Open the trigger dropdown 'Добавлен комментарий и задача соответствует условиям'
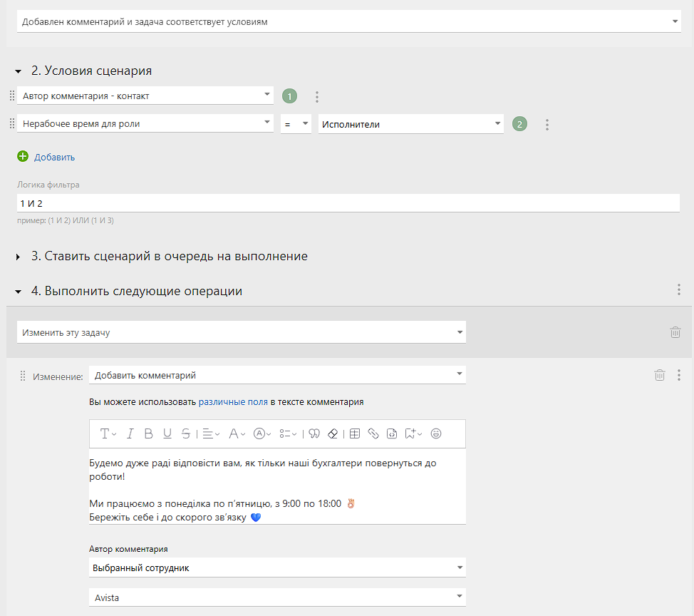This screenshot has height=616, width=694. [x=348, y=21]
